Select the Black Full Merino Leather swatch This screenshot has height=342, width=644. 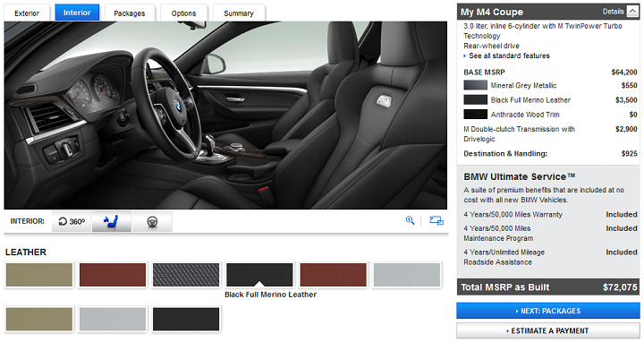click(x=259, y=275)
